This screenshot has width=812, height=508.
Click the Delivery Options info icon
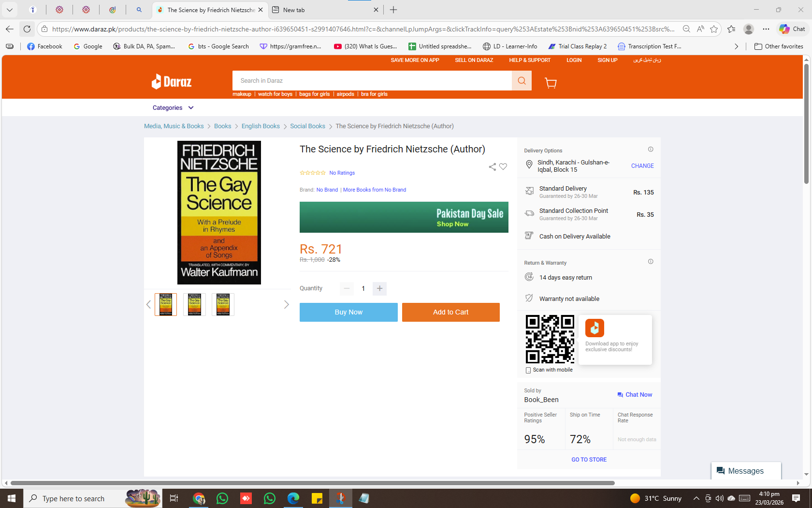651,149
